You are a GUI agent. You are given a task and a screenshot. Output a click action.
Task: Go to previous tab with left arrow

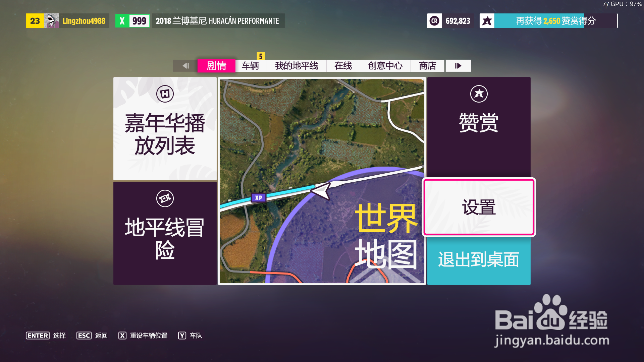(185, 66)
